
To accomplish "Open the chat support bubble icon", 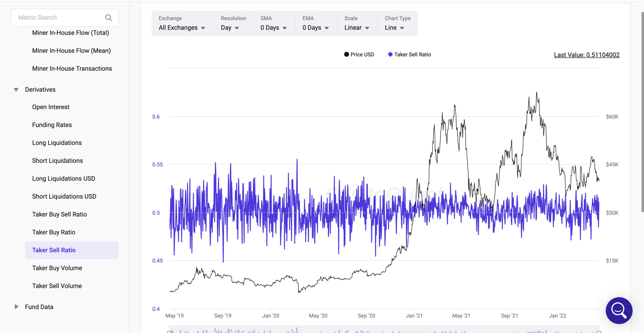I will tap(619, 310).
